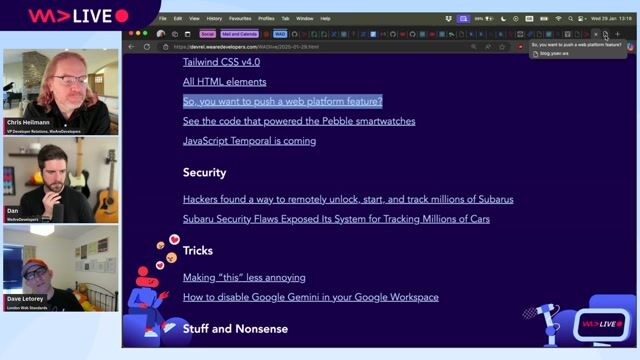640x360 pixels.
Task: Expand the Mail and Calendar tab group
Action: coord(240,34)
